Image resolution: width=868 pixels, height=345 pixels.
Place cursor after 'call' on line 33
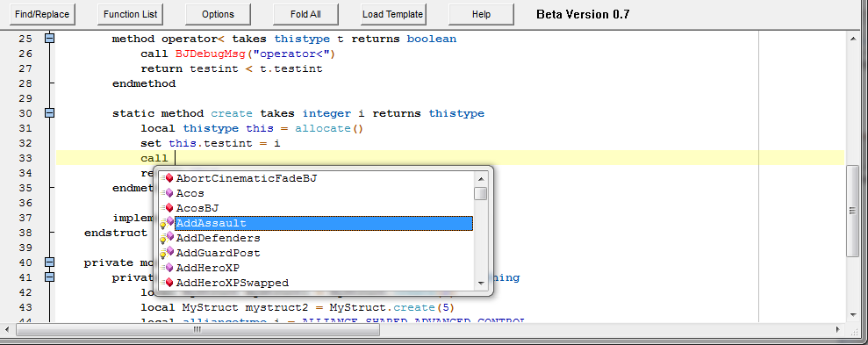pyautogui.click(x=175, y=158)
